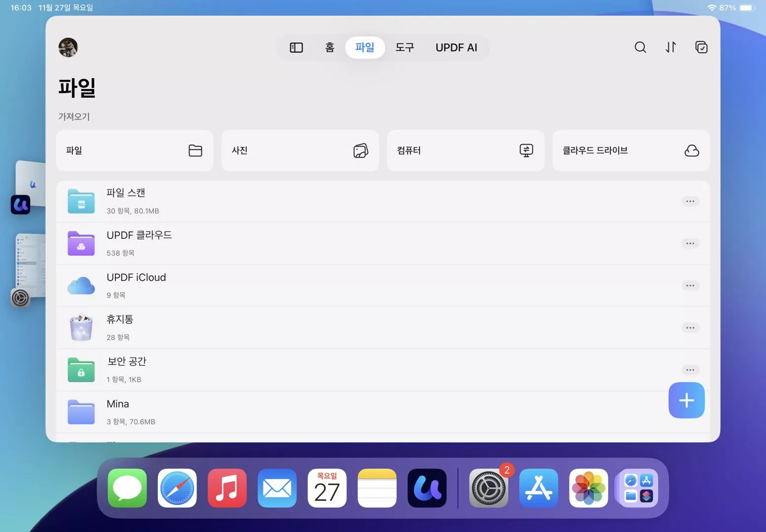Open the UPDF iCloud cloud icon
Screen dimensions: 766x532
81,286
